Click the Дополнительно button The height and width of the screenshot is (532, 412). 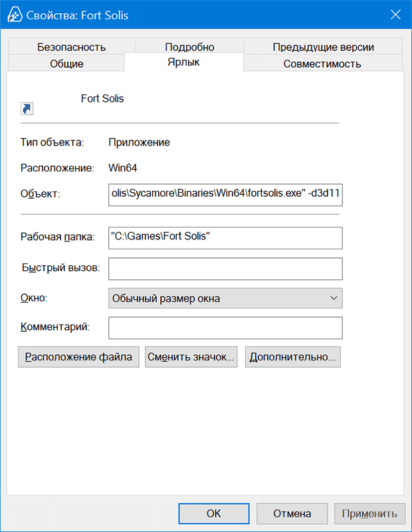(x=292, y=357)
